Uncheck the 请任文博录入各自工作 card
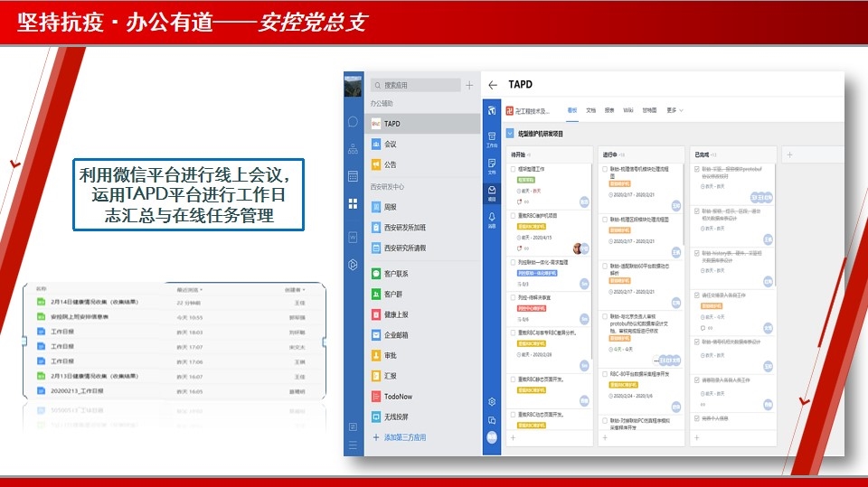The width and height of the screenshot is (868, 487). coord(697,295)
